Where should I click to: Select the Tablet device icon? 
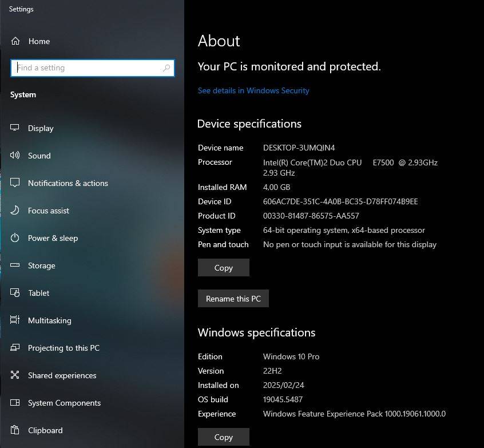coord(14,293)
